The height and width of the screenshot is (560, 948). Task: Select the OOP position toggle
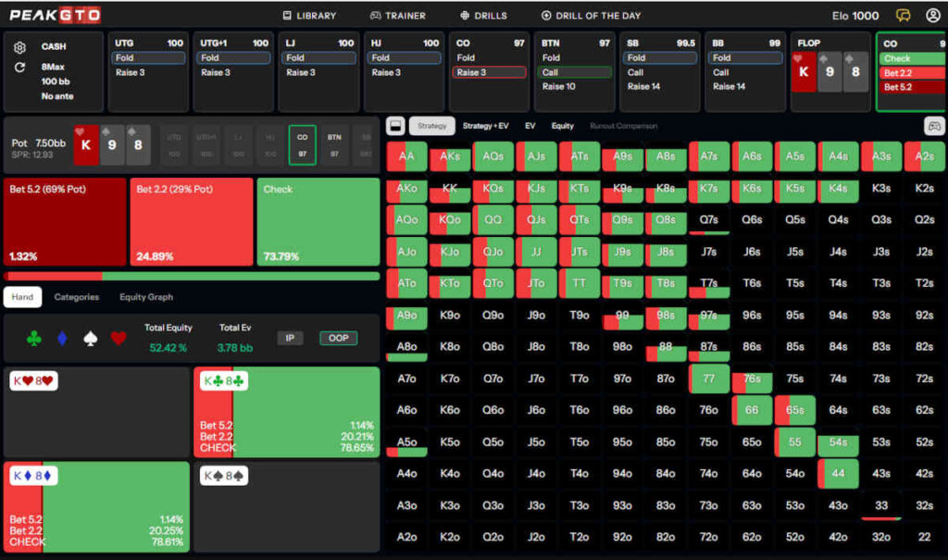tap(339, 338)
